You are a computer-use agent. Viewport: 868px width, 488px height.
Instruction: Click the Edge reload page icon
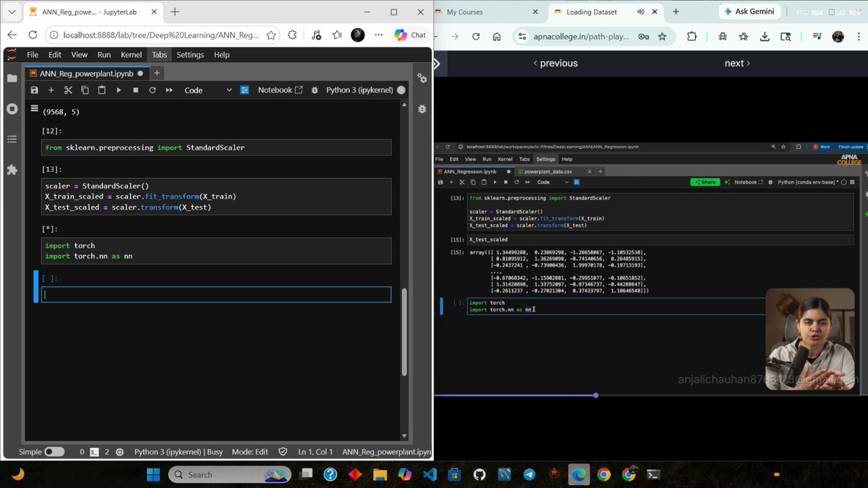33,35
